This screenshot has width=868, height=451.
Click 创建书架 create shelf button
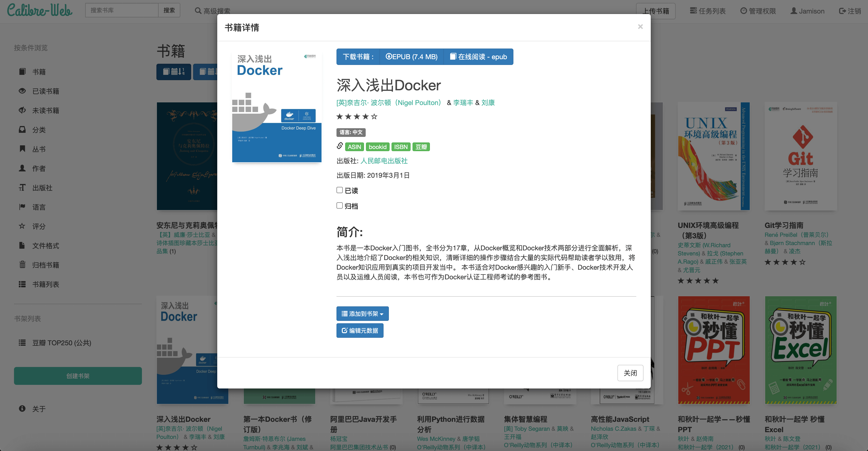(x=78, y=376)
